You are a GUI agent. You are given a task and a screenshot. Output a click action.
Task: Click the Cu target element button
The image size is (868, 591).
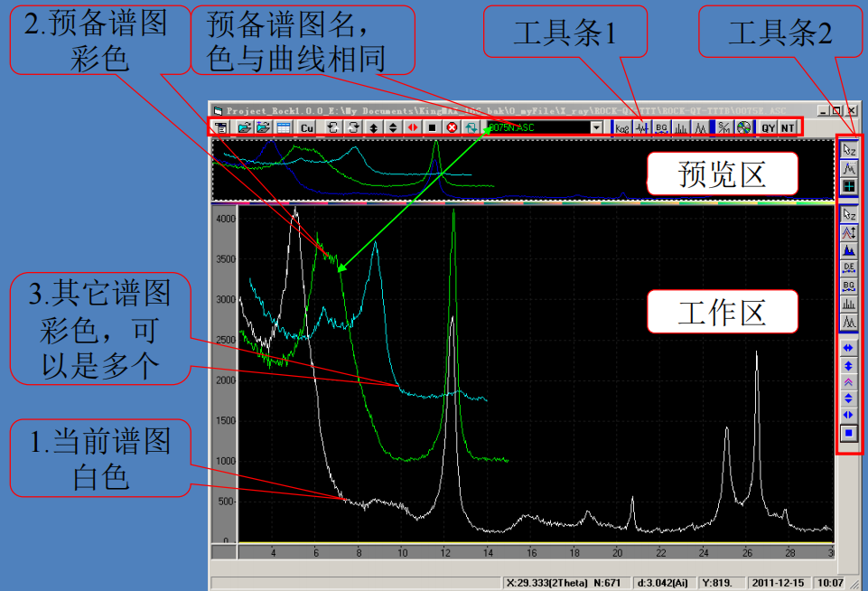307,128
